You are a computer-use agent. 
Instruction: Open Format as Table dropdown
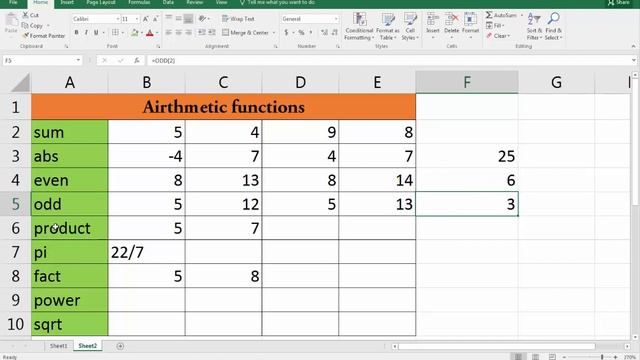click(x=388, y=26)
